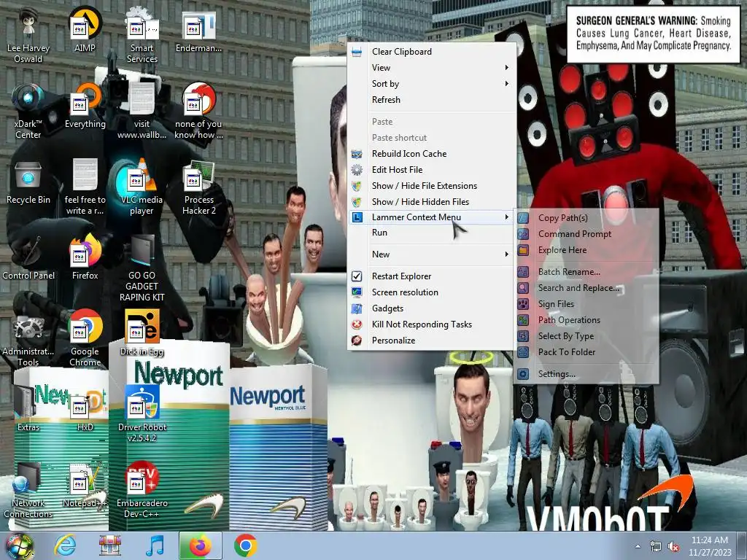Viewport: 747px width, 560px height.
Task: Open Path Operations in the submenu
Action: 587,320
